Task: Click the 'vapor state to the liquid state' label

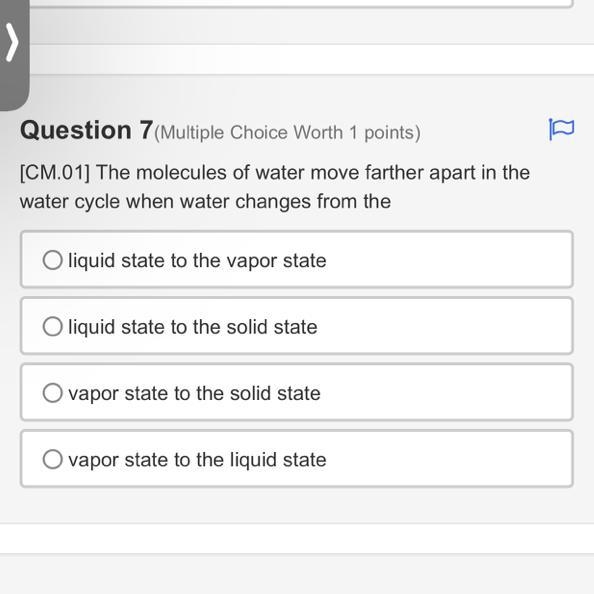Action: pos(197,460)
